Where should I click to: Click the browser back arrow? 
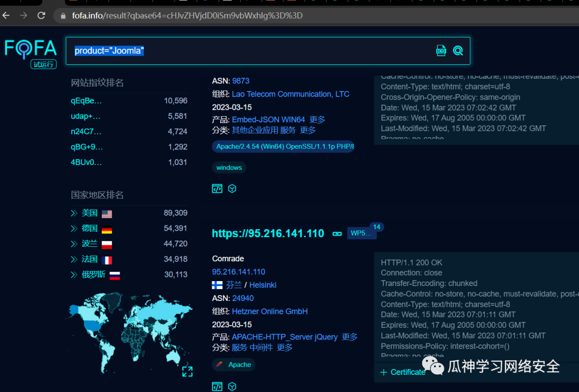(x=6, y=16)
